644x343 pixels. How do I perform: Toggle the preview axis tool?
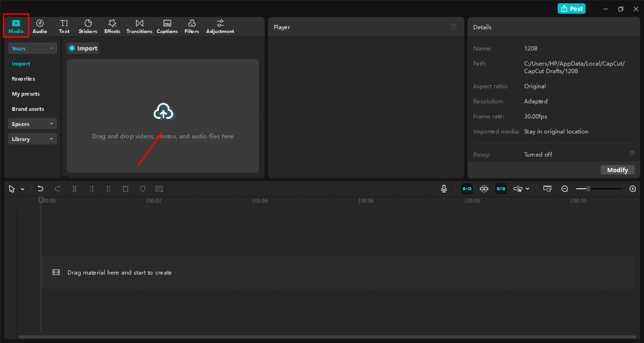coord(547,188)
